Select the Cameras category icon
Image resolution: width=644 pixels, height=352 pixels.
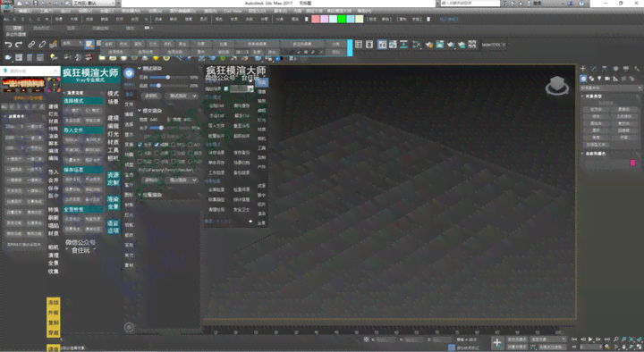tap(607, 79)
